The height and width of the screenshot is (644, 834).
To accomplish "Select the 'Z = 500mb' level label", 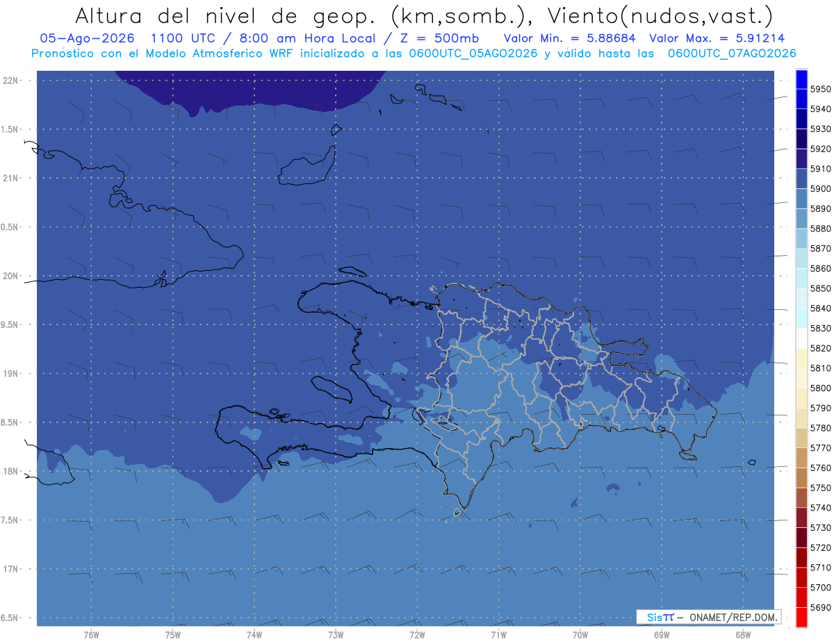I will point(439,38).
